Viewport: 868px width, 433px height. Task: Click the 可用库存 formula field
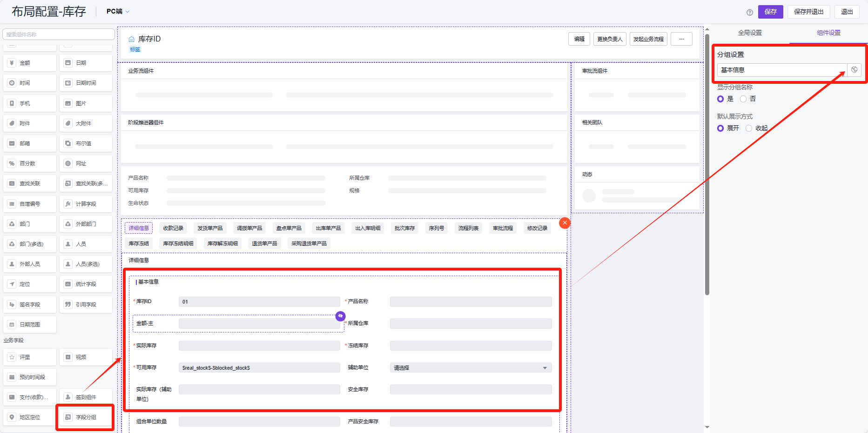[259, 368]
